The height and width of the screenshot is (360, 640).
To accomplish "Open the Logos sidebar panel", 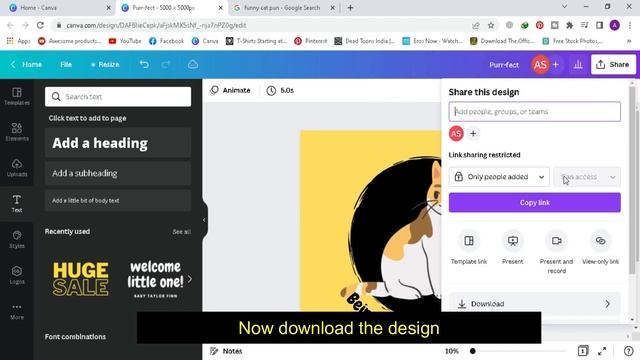I will pyautogui.click(x=17, y=275).
